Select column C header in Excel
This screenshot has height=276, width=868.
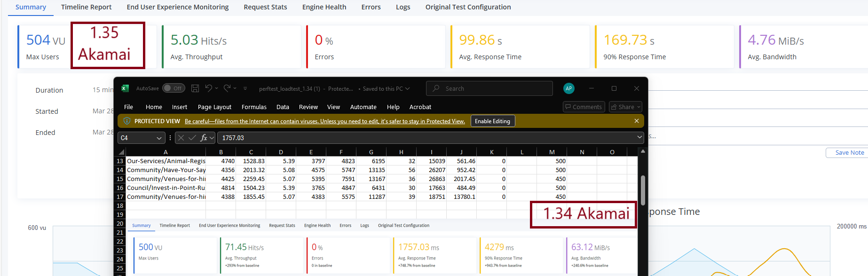coord(251,152)
